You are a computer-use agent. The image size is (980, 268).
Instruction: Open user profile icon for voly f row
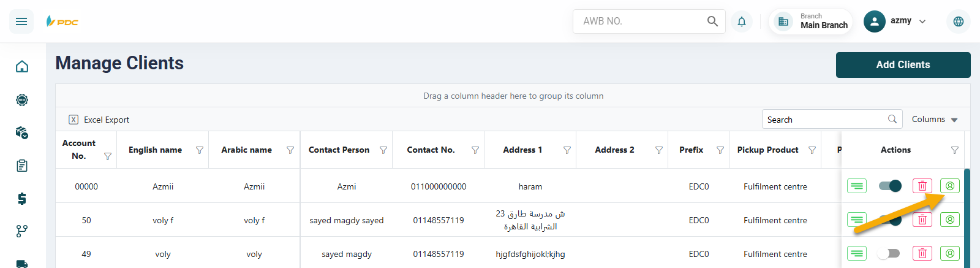pos(950,220)
